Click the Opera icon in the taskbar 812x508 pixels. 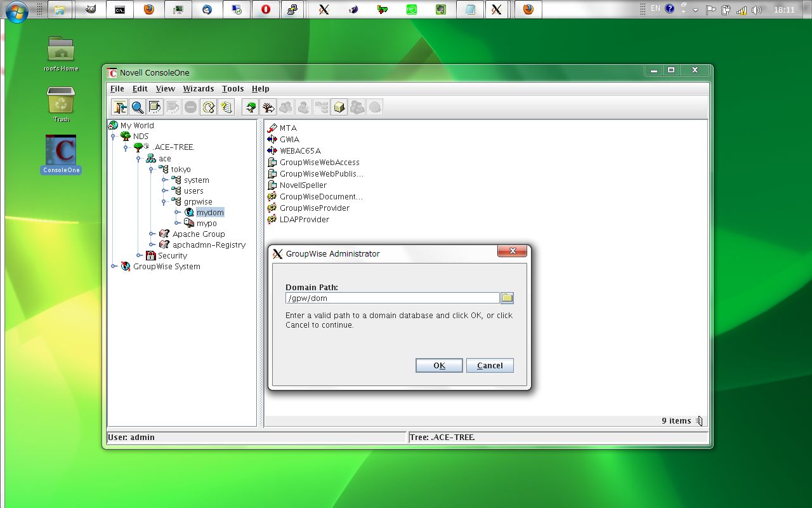tap(266, 10)
